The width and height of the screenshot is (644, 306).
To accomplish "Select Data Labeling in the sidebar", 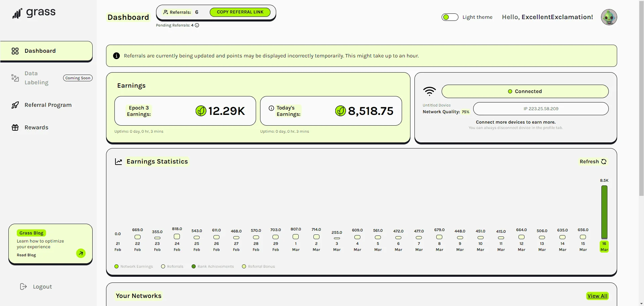I will [x=36, y=78].
